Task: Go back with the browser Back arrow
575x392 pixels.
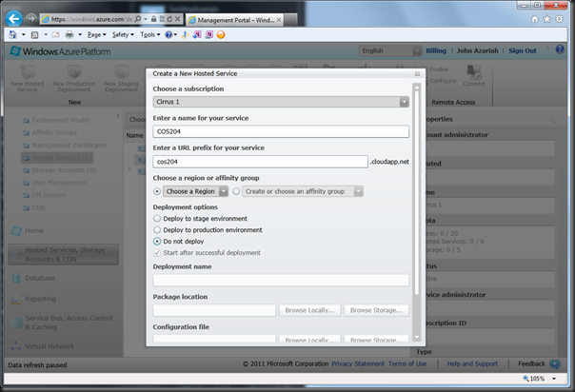Action: [14, 18]
